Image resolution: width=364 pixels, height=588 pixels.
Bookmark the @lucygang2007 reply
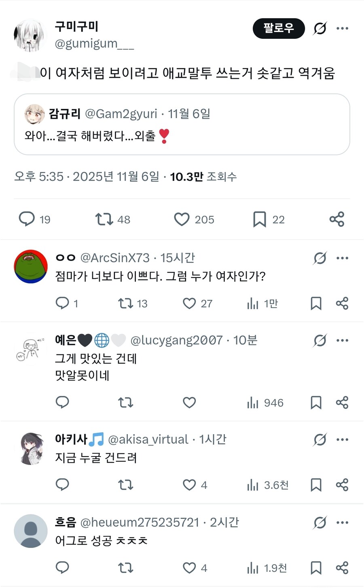point(316,403)
